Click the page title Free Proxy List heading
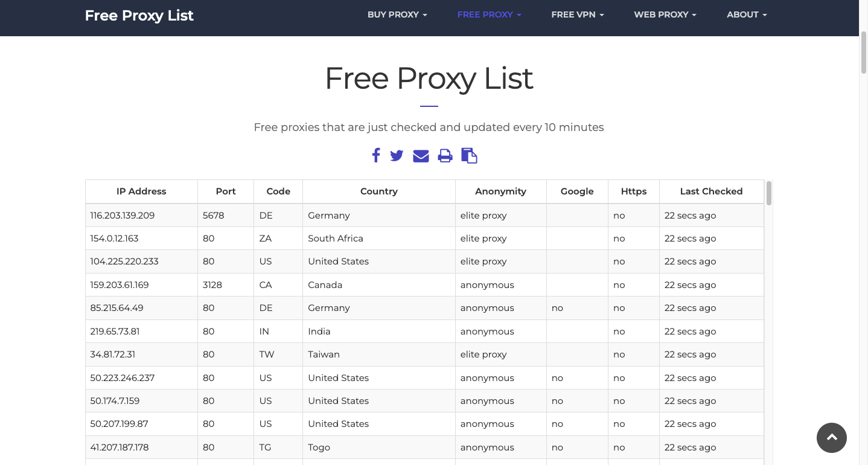Screen dimensions: 868x465 (429, 79)
